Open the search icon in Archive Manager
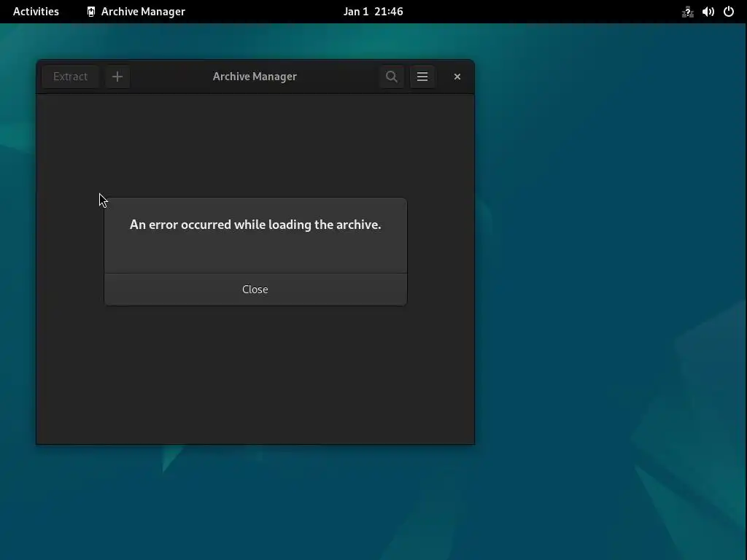The height and width of the screenshot is (560, 747). pos(392,77)
